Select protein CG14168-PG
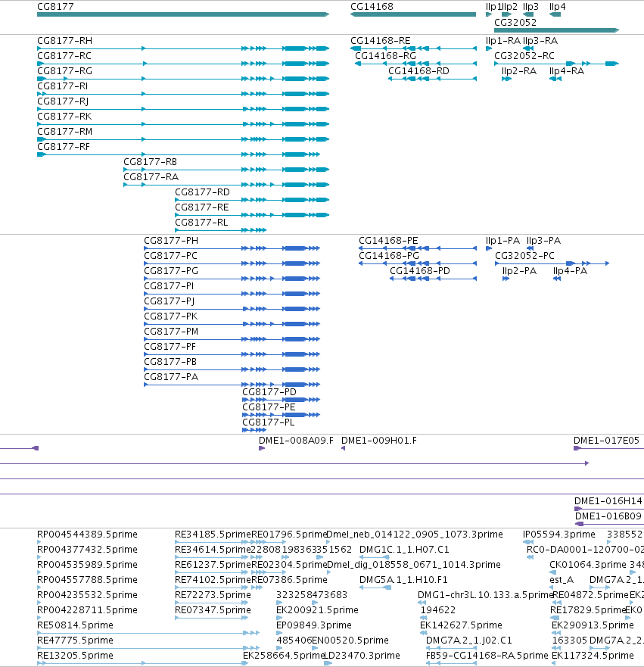The width and height of the screenshot is (644, 667). [x=418, y=263]
